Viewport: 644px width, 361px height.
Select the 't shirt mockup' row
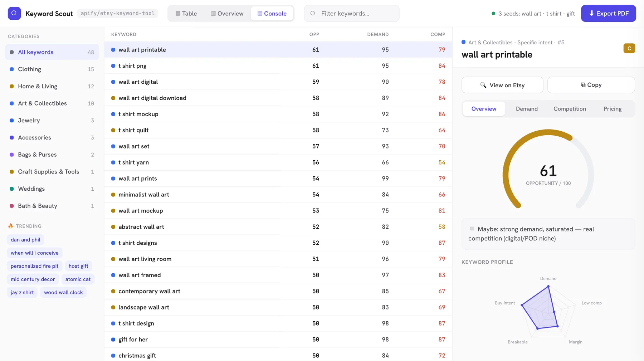278,114
